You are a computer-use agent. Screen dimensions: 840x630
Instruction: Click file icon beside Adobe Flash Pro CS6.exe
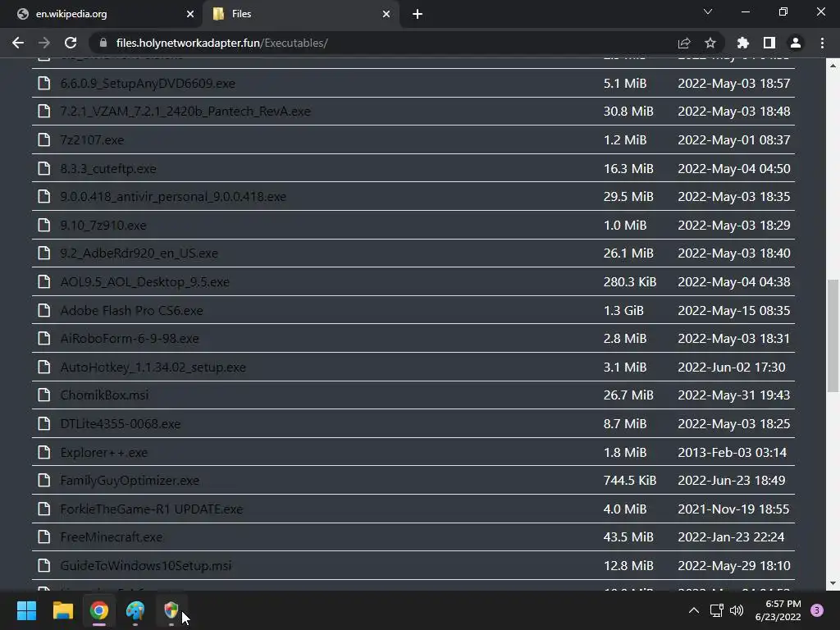click(44, 310)
